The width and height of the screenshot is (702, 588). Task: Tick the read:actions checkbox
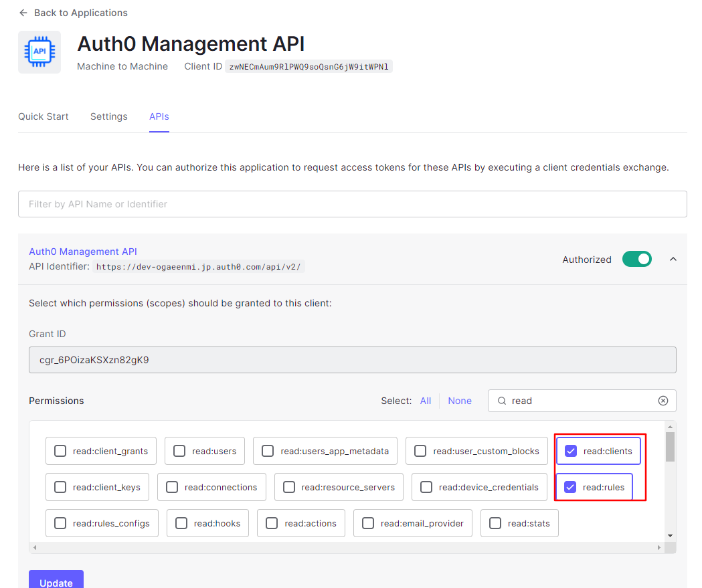point(272,523)
